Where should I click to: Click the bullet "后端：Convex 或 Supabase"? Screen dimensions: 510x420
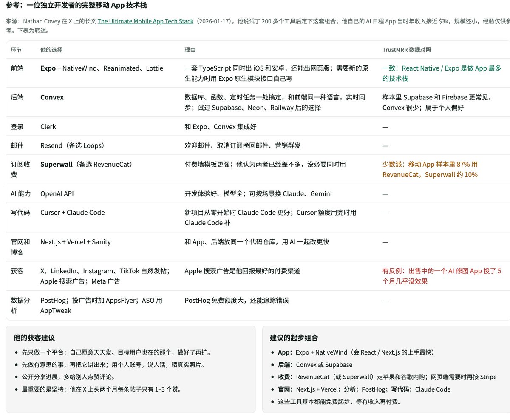315,365
